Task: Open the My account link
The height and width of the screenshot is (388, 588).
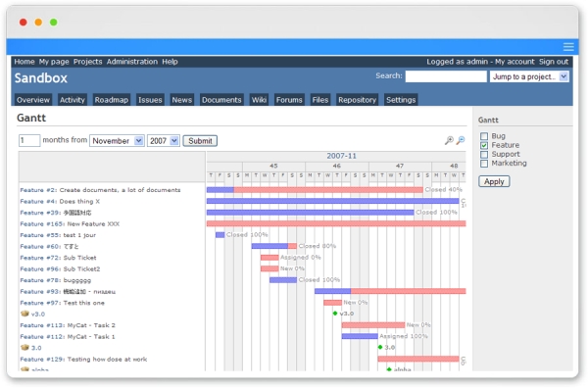Action: pyautogui.click(x=514, y=62)
